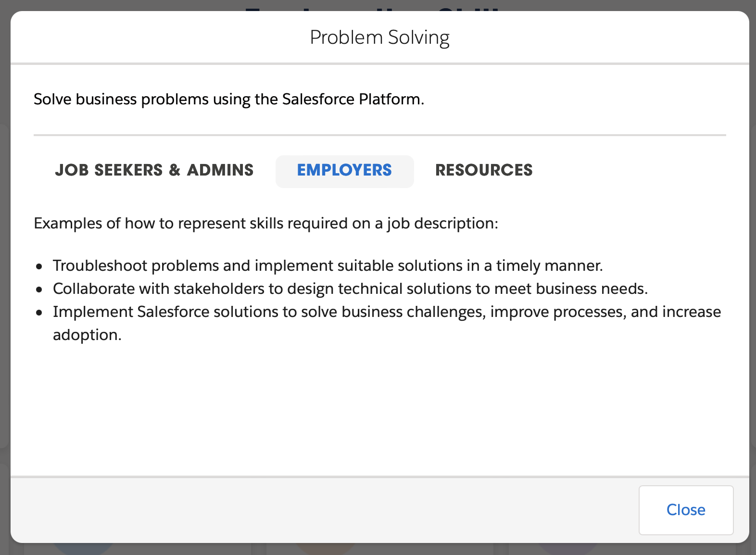Click the Problem Solving dialog title

click(379, 38)
